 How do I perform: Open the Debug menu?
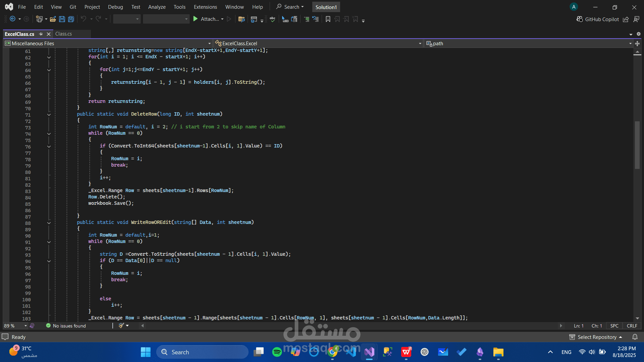pos(115,7)
